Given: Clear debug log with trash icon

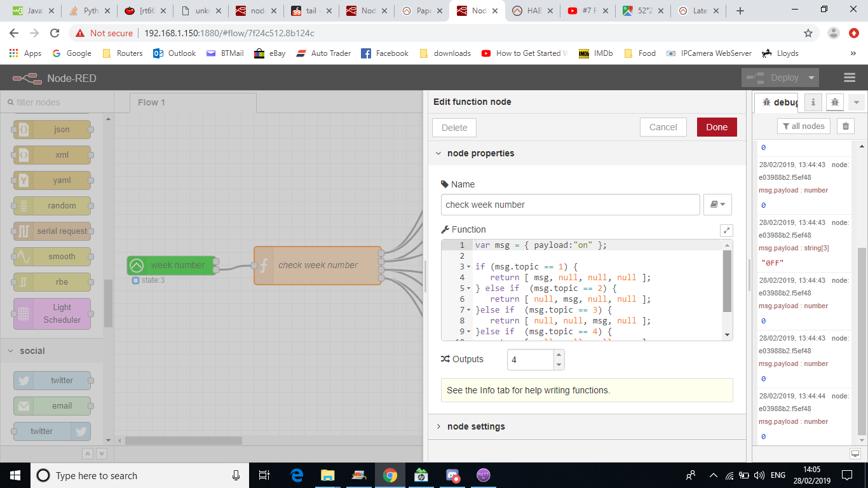Looking at the screenshot, I should tap(845, 126).
